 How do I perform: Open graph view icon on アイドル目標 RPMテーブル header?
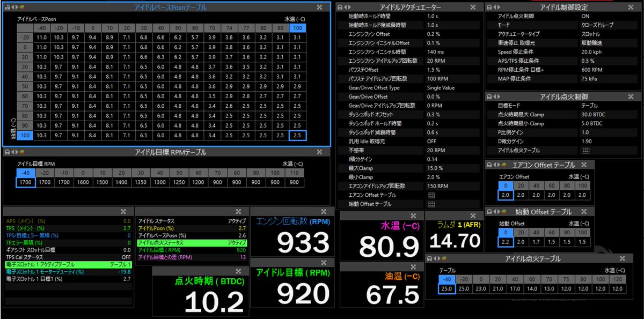[x=21, y=152]
